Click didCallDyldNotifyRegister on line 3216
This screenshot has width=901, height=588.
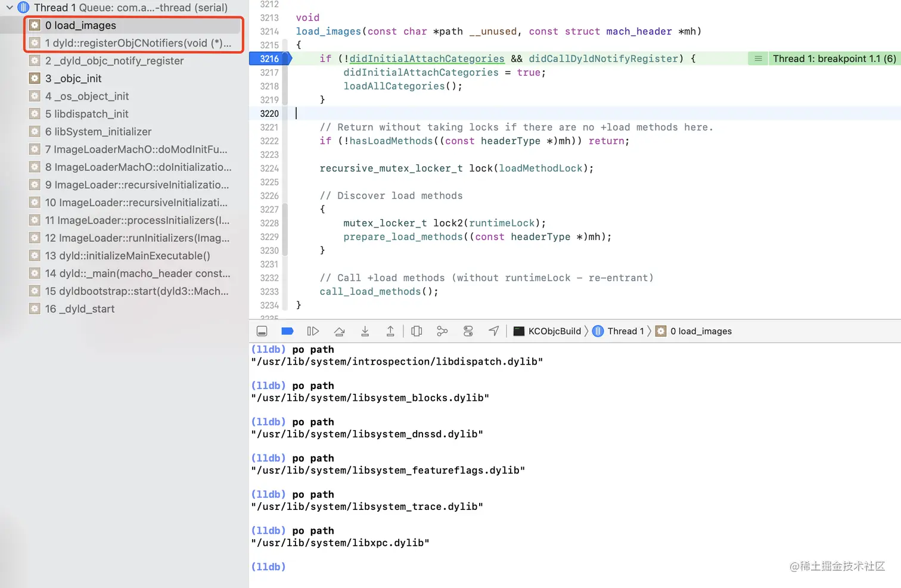click(x=603, y=58)
